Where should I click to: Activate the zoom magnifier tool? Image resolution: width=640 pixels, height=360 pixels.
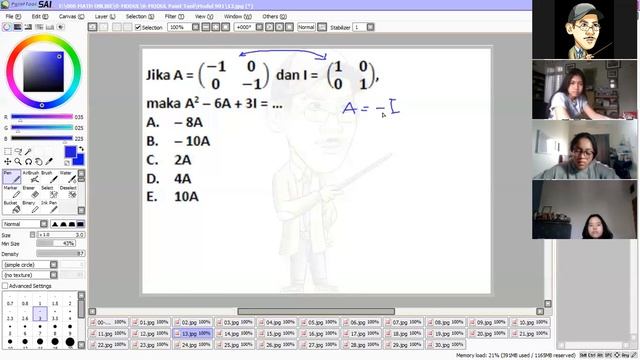coord(18,162)
